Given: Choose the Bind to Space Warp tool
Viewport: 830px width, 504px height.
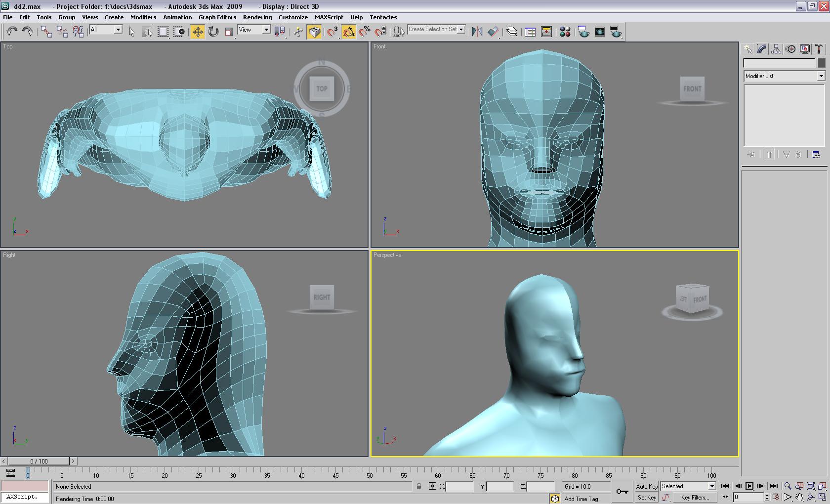Looking at the screenshot, I should click(78, 32).
